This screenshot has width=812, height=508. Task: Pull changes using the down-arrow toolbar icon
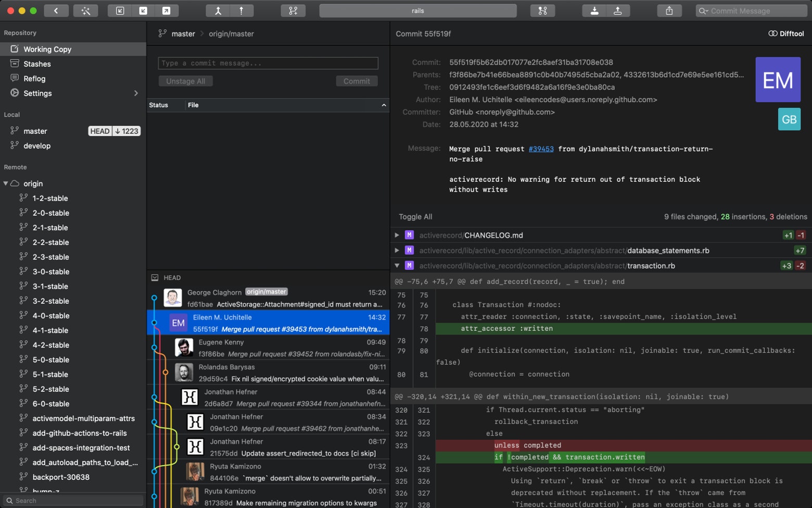594,10
